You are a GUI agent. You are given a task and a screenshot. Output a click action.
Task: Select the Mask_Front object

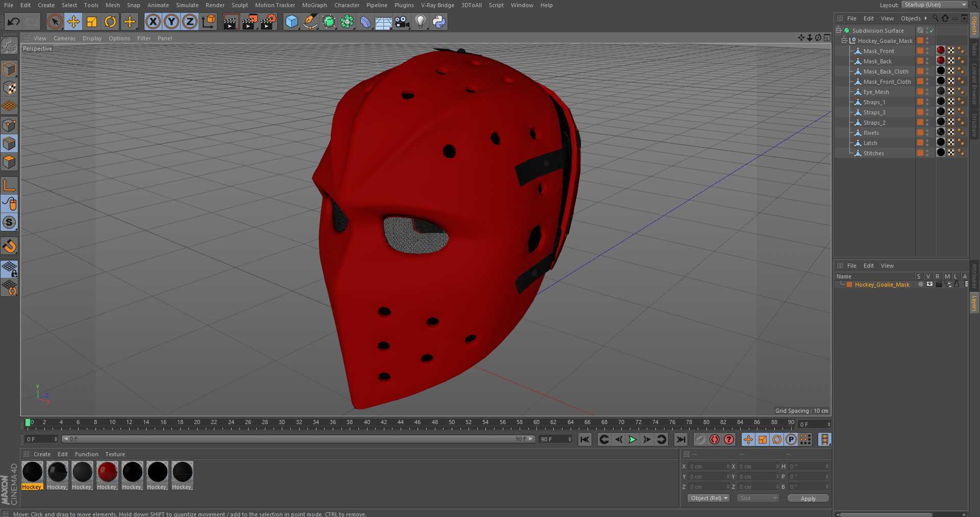click(878, 51)
